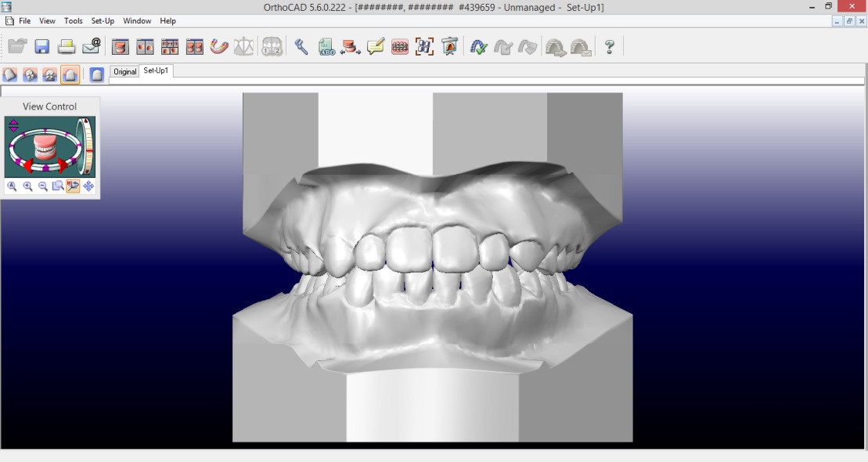
Task: Open the Window menu
Action: tap(137, 21)
